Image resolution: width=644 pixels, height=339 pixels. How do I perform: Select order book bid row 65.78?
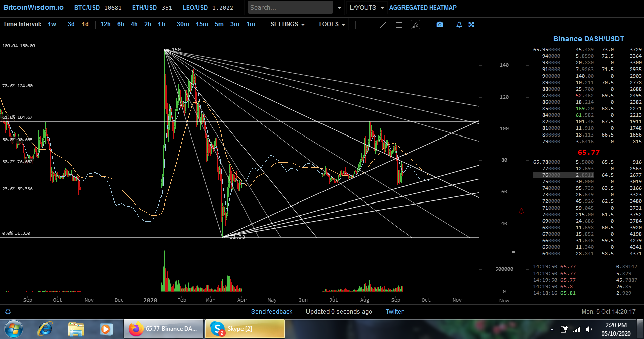click(588, 162)
